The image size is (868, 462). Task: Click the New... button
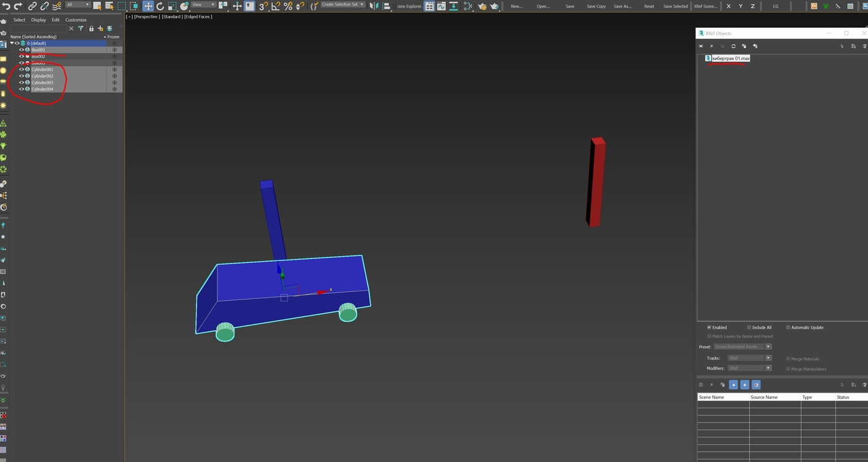click(516, 6)
